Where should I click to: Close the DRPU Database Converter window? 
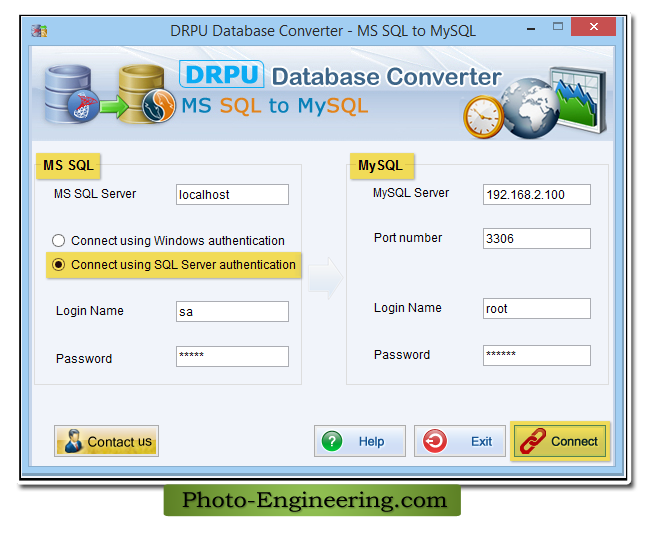pyautogui.click(x=593, y=27)
